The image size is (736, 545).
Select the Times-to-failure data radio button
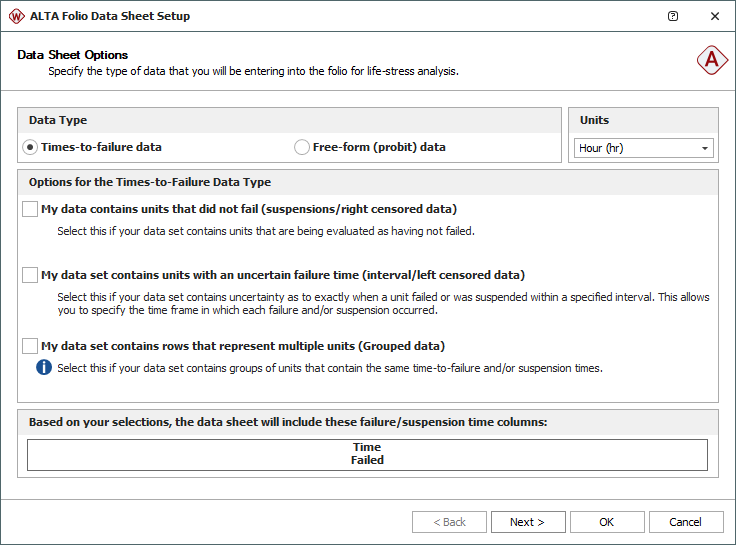pyautogui.click(x=31, y=147)
